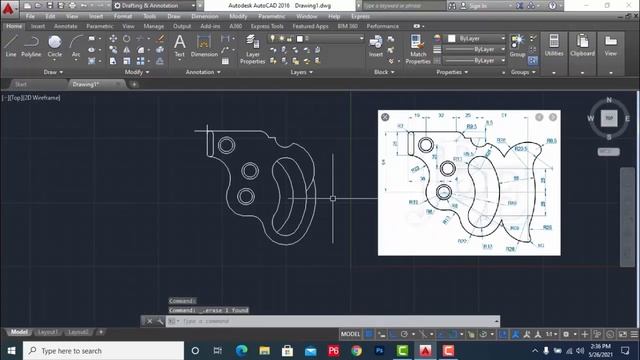Toggle Clean Screen in status bar
Image resolution: width=640 pixels, height=360 pixels.
click(622, 334)
